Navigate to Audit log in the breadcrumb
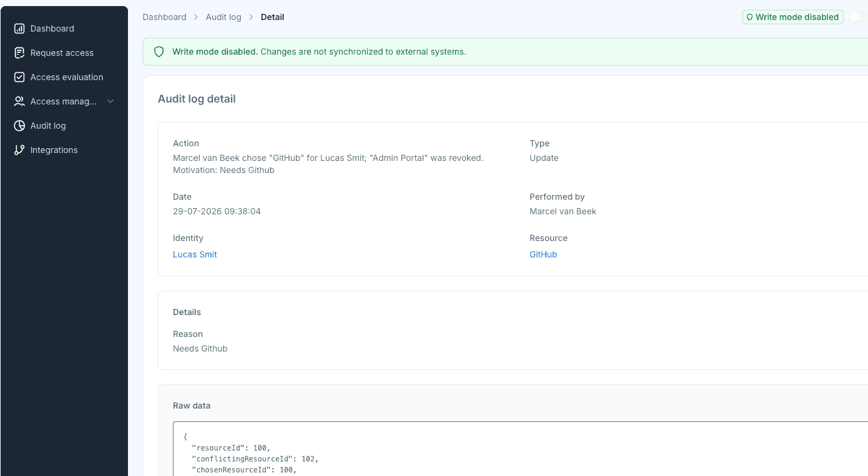Image resolution: width=868 pixels, height=476 pixels. pyautogui.click(x=223, y=17)
